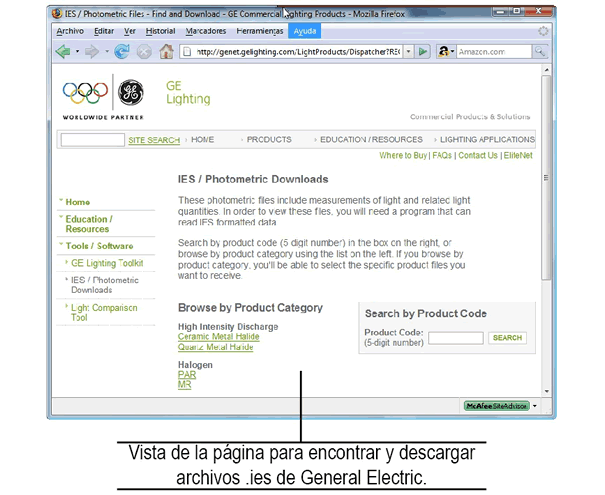Click the vertical page scrollbar

pyautogui.click(x=545, y=230)
